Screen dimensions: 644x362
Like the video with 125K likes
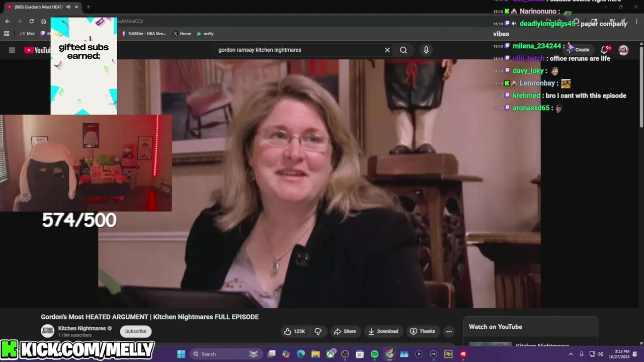[x=295, y=331]
